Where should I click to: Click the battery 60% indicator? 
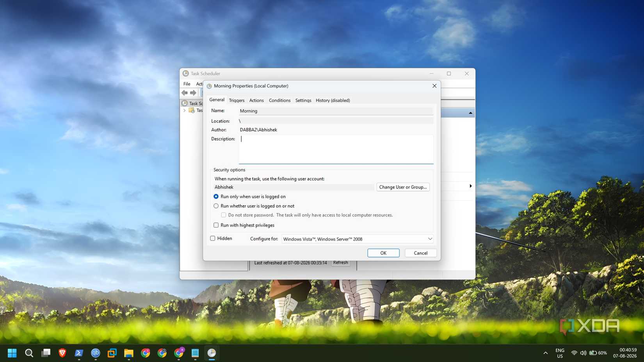(598, 353)
